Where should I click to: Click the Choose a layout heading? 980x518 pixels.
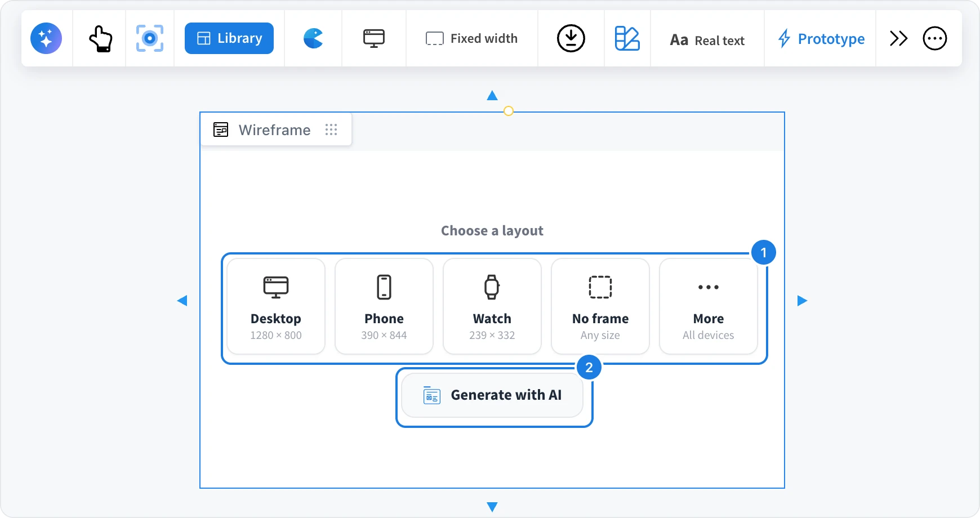click(x=492, y=231)
